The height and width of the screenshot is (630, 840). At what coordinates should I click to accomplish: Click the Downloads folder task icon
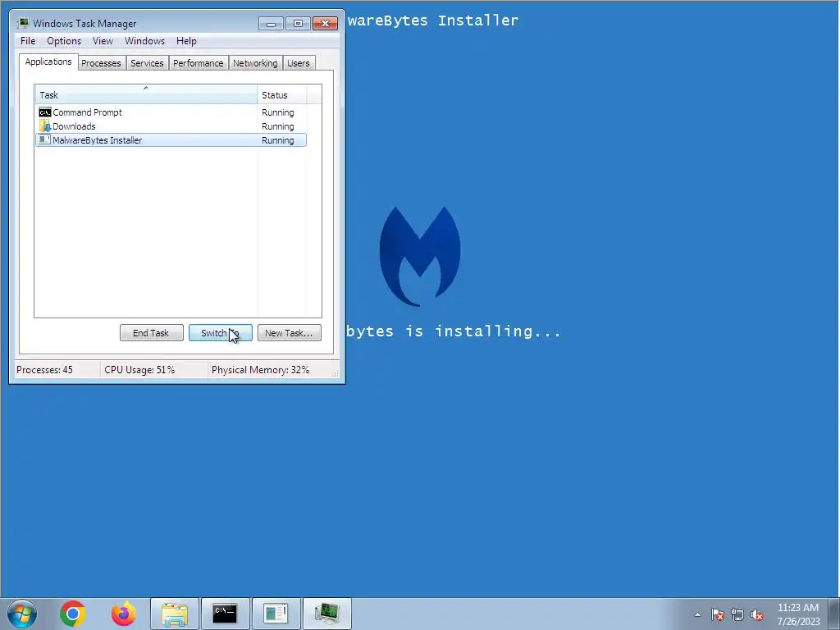[45, 126]
